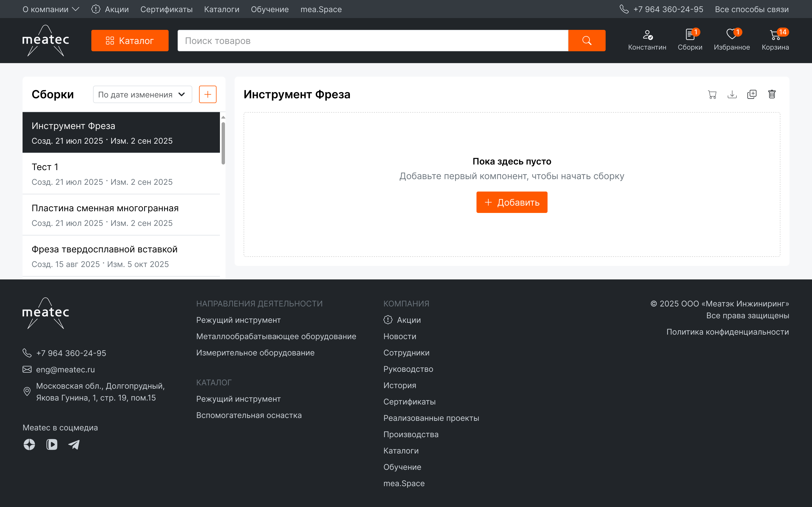Create new assembly with plus icon
The height and width of the screenshot is (507, 812).
tap(208, 94)
